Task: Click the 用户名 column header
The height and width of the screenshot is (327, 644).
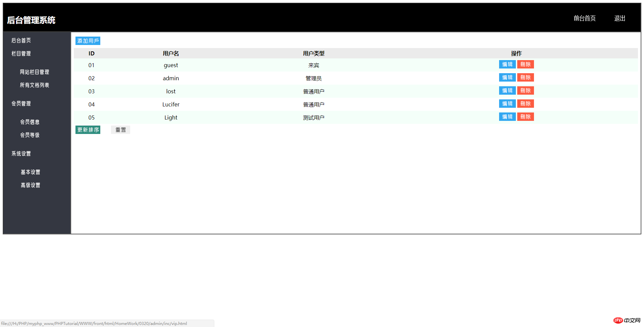Action: pyautogui.click(x=171, y=53)
